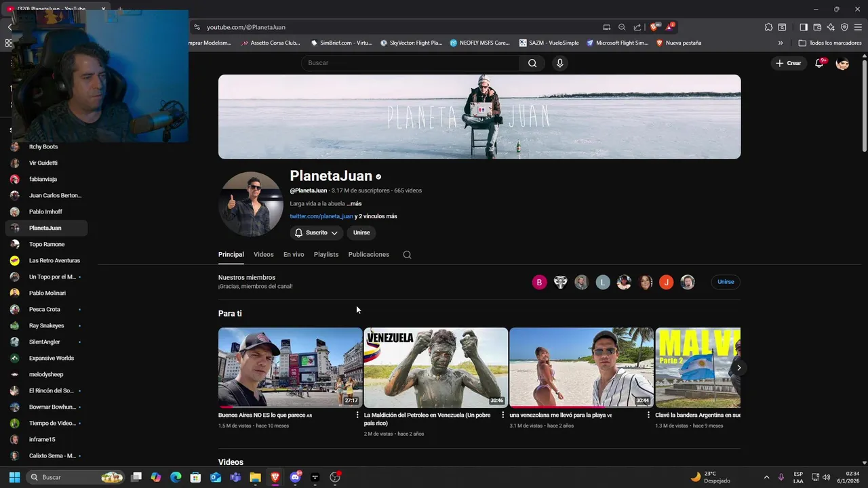Expand hidden system tray icons chevron
This screenshot has width=868, height=488.
(766, 477)
